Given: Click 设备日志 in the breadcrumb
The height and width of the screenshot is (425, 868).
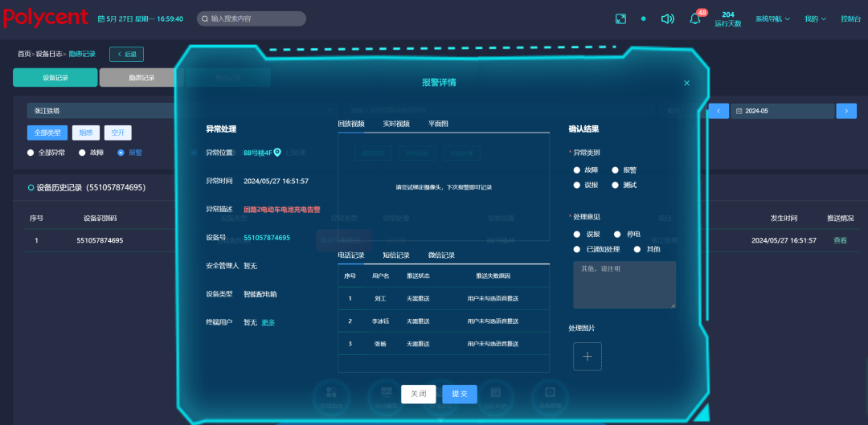Looking at the screenshot, I should [x=49, y=55].
